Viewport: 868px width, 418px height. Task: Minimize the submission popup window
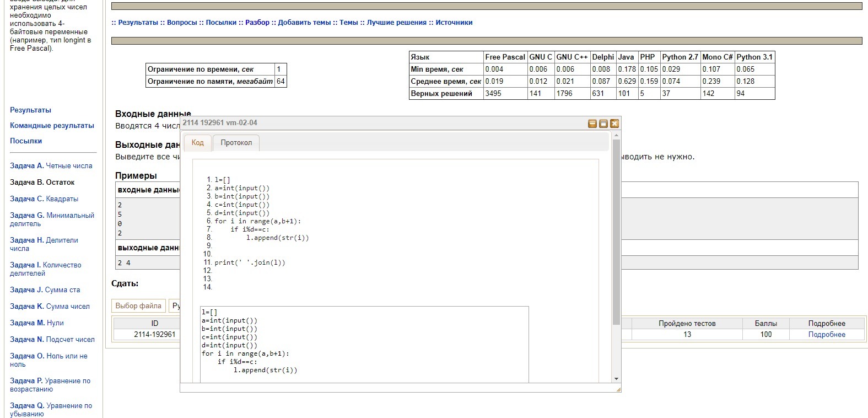coord(592,124)
